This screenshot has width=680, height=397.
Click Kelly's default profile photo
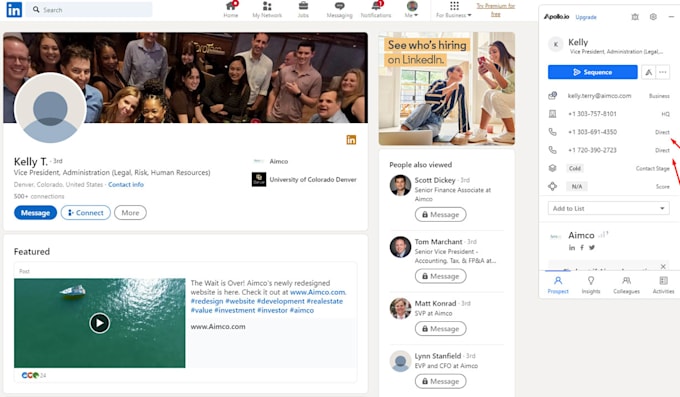(x=50, y=108)
